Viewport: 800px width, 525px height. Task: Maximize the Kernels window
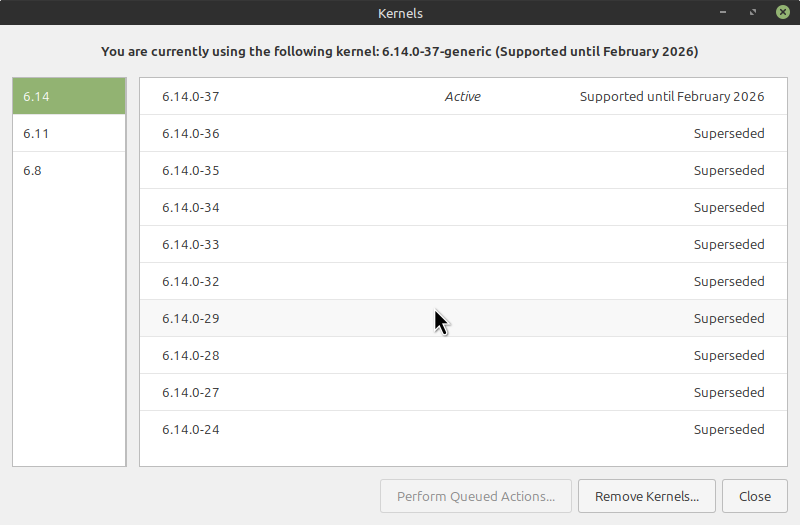(753, 12)
